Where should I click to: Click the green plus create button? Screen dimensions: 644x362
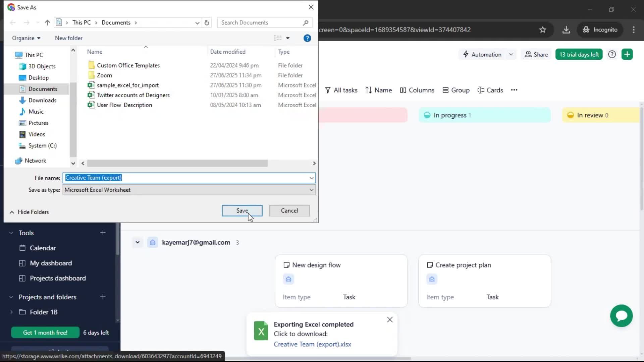point(627,54)
